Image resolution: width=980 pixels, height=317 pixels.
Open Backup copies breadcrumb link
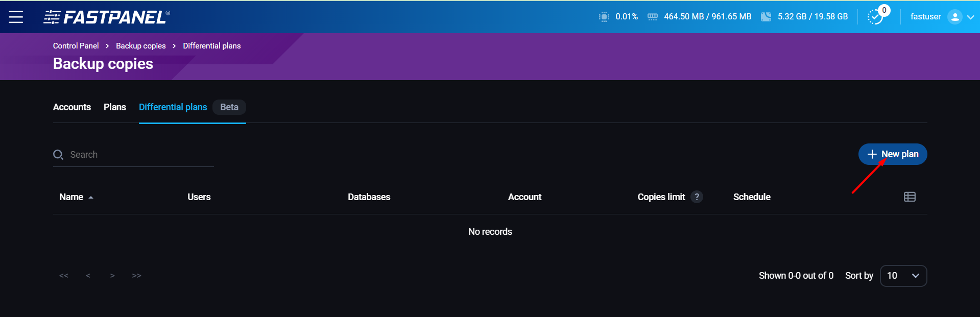(140, 46)
